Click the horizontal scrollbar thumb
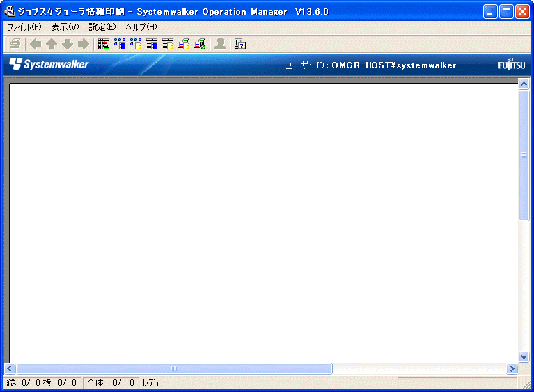The height and width of the screenshot is (392, 534). coord(174,368)
